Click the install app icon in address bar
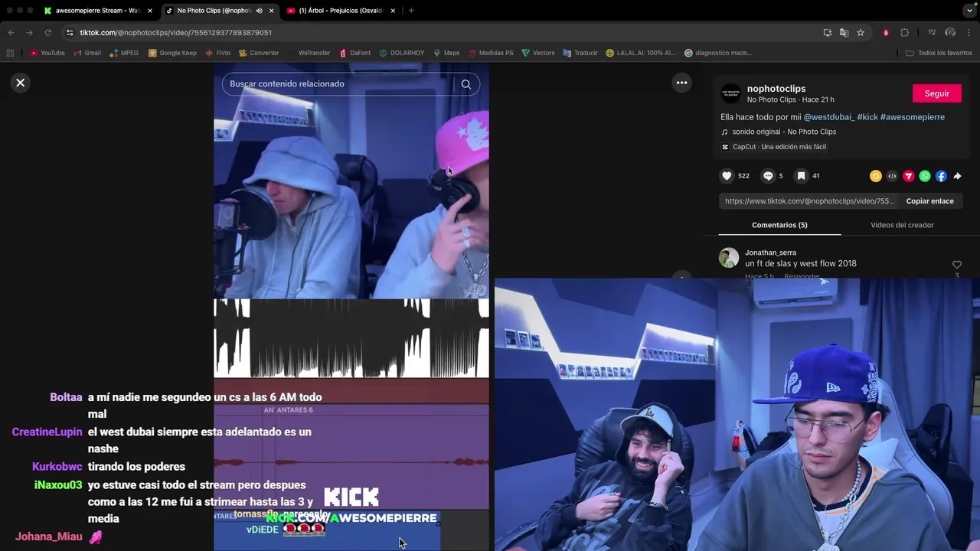Image resolution: width=980 pixels, height=551 pixels. click(x=828, y=33)
